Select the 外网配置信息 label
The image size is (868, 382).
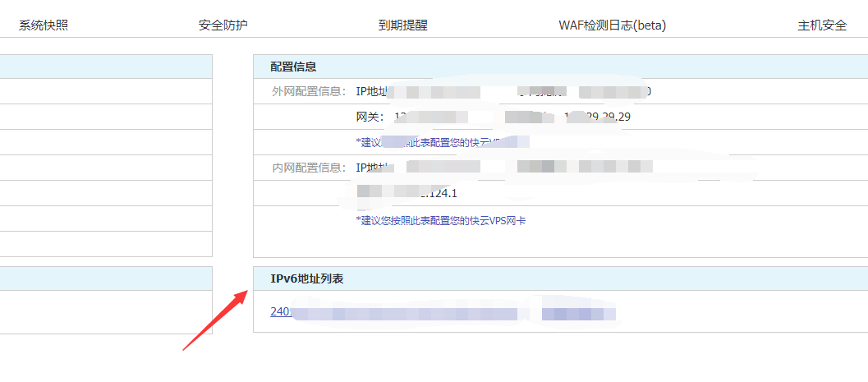(310, 91)
